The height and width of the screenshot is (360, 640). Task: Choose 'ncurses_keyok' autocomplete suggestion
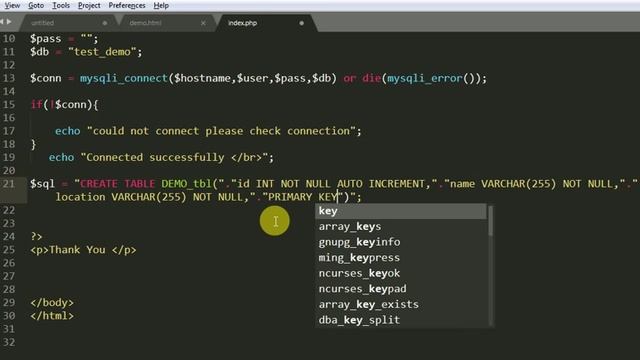pyautogui.click(x=401, y=273)
